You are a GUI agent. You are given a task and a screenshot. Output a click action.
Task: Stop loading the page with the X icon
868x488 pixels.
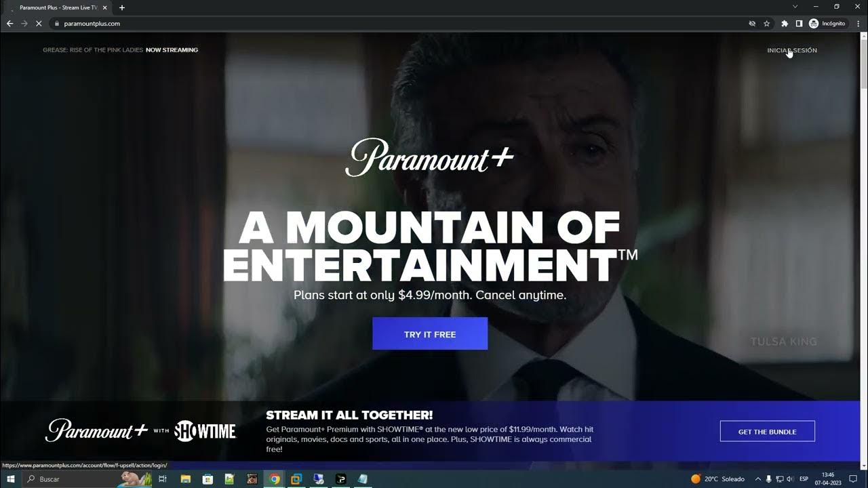(x=39, y=23)
